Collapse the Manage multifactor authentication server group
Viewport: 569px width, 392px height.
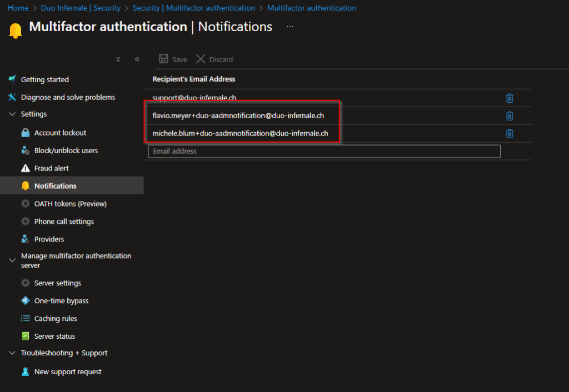click(12, 259)
